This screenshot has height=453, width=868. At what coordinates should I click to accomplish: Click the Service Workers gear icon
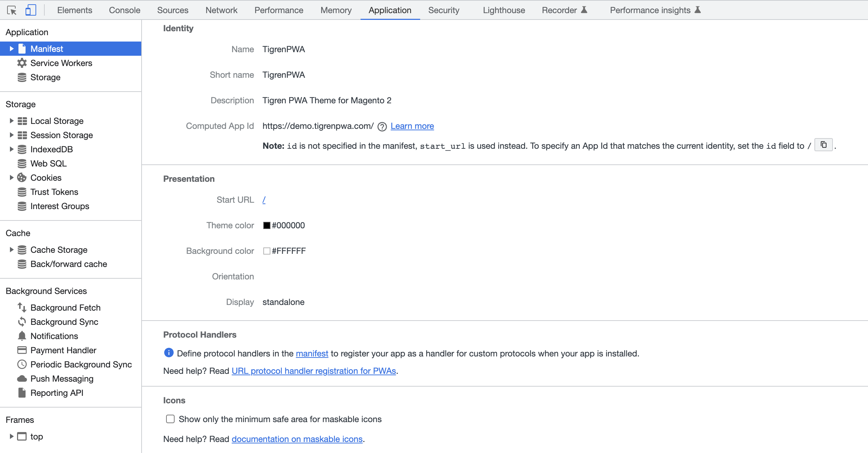[22, 63]
